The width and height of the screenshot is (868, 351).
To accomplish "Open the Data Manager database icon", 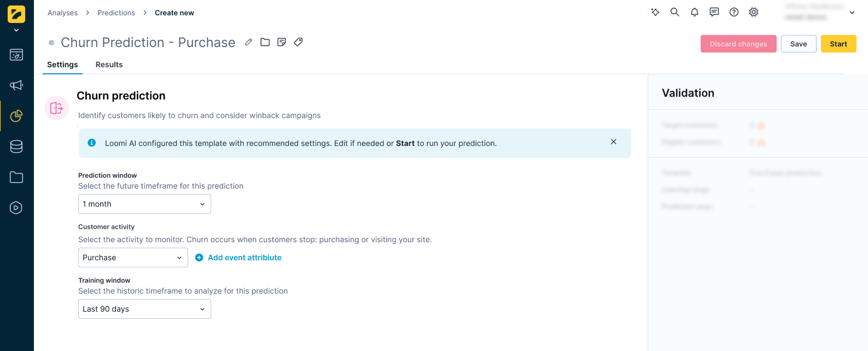I will pos(16,147).
